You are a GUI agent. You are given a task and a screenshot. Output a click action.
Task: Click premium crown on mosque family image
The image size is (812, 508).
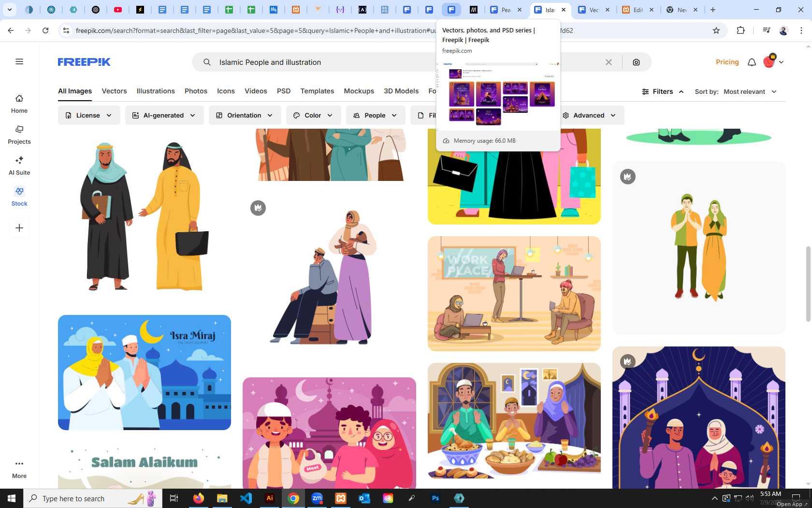[628, 361]
